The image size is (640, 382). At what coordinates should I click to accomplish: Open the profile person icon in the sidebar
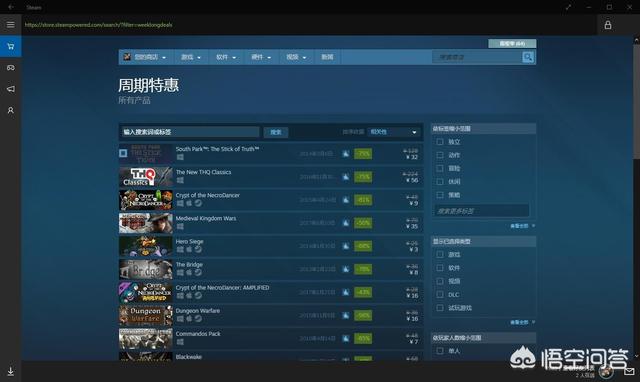(x=11, y=110)
